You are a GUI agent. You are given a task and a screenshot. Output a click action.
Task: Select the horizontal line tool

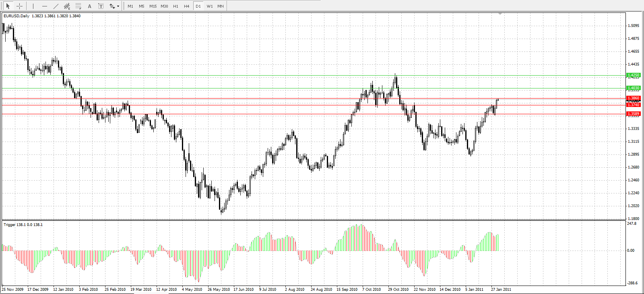click(x=44, y=6)
